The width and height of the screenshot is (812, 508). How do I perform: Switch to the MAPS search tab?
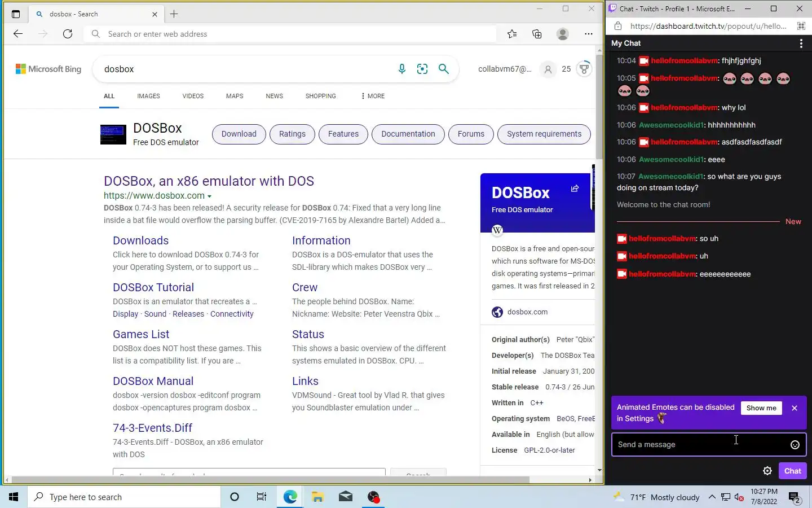tap(235, 96)
